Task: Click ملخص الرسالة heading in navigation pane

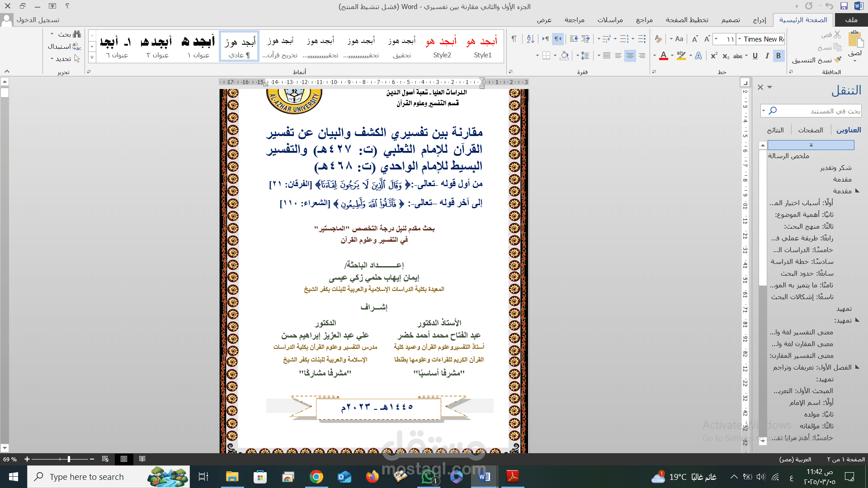Action: 788,156
